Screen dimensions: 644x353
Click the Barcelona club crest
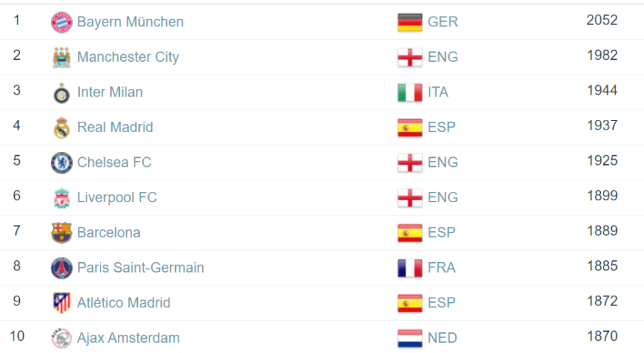tap(62, 233)
